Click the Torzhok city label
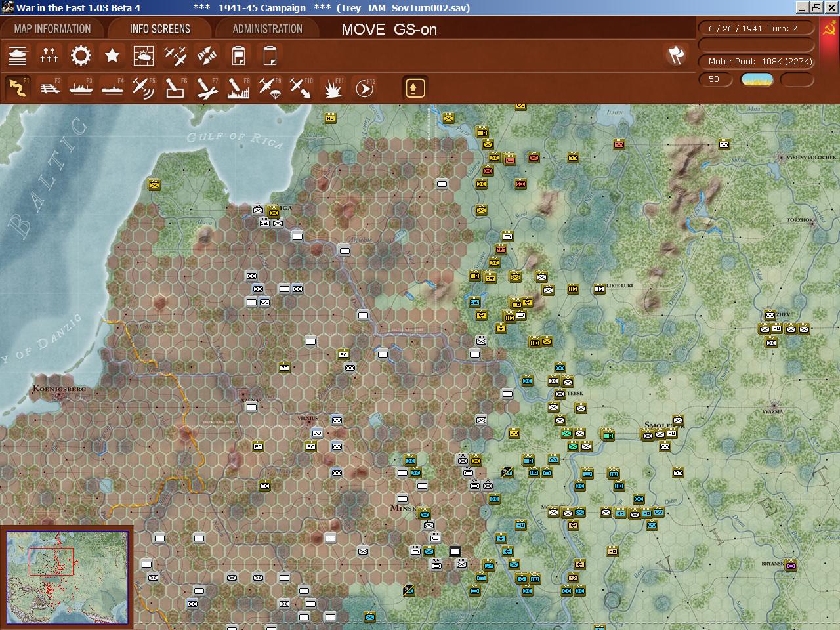This screenshot has height=630, width=840. pyautogui.click(x=800, y=220)
